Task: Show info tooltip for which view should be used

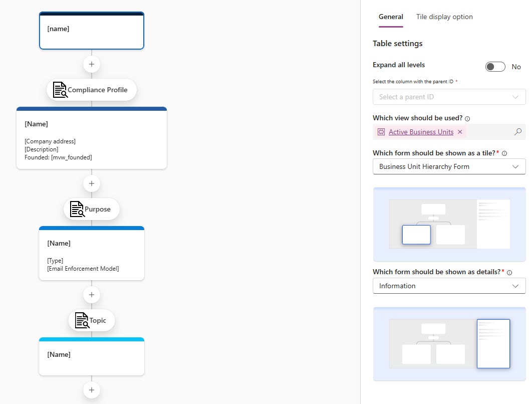Action: click(x=467, y=119)
